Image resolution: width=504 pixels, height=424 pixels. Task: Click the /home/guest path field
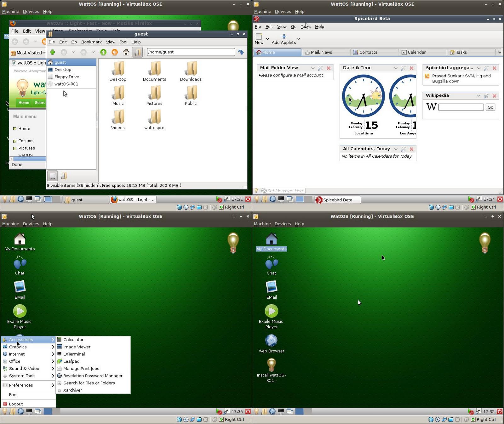pos(191,52)
